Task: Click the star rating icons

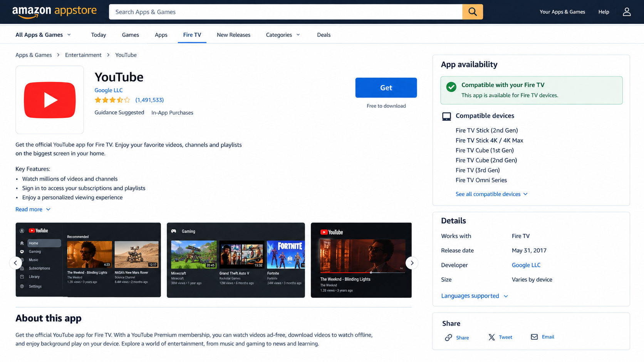Action: click(x=112, y=100)
